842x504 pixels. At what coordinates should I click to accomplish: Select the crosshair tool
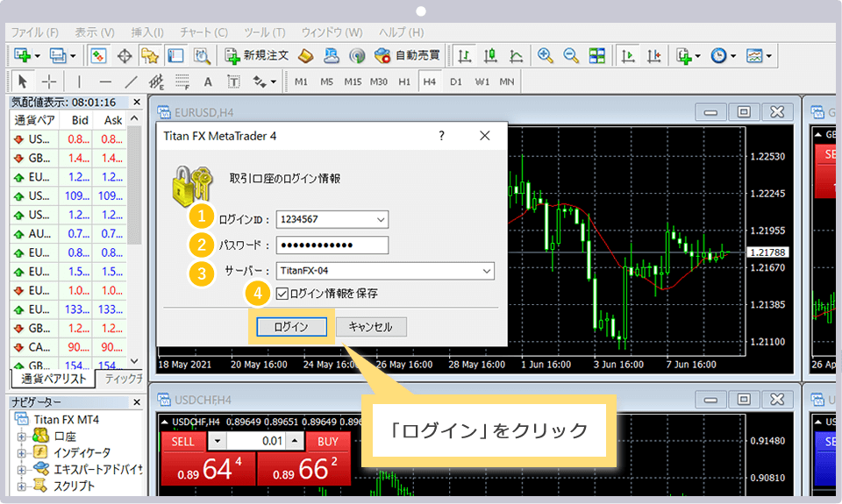(x=49, y=82)
